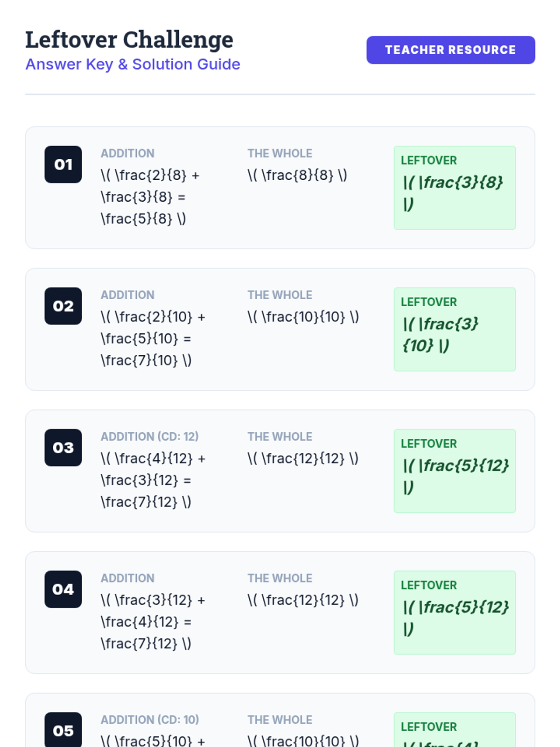Click The Whole value 8/8 in problem 01
Screen dimensions: 560x747
coord(297,176)
